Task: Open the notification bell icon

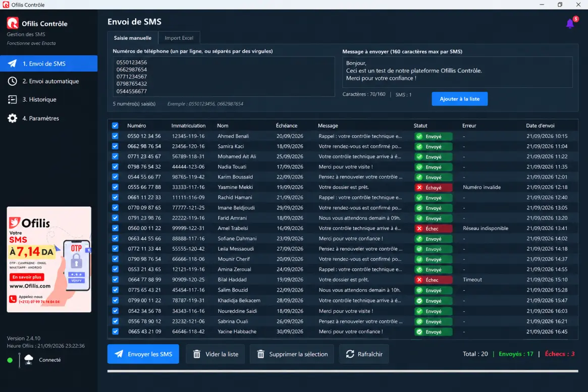Action: pos(570,24)
